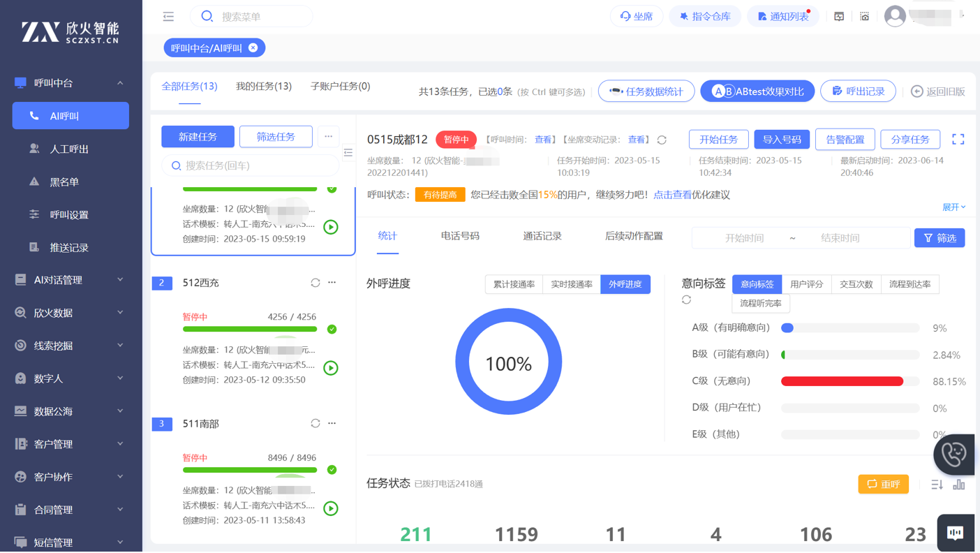Click the 点击查看 optimization link
This screenshot has width=980, height=553.
coord(671,195)
